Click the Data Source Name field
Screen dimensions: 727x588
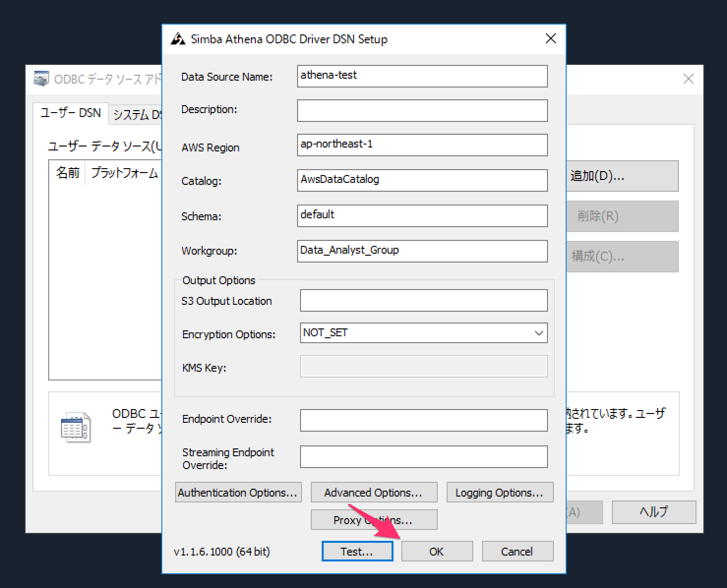[422, 76]
